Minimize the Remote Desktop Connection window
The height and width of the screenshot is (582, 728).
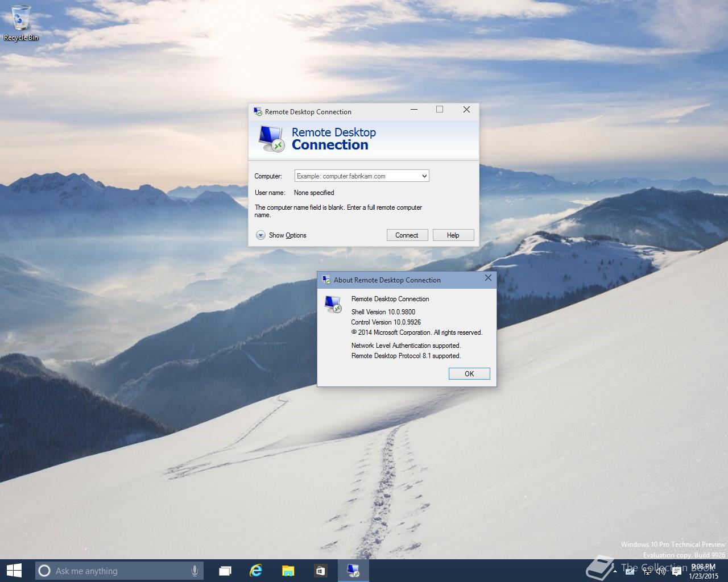point(415,109)
